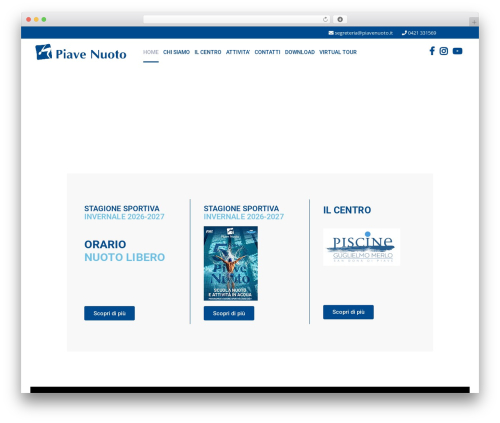This screenshot has height=423, width=500.
Task: Open the DOWNLOAD menu item
Action: click(300, 52)
